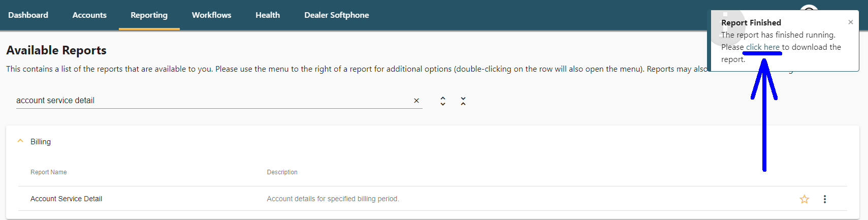Select the Account Service Detail report name
This screenshot has width=868, height=220.
pyautogui.click(x=66, y=199)
